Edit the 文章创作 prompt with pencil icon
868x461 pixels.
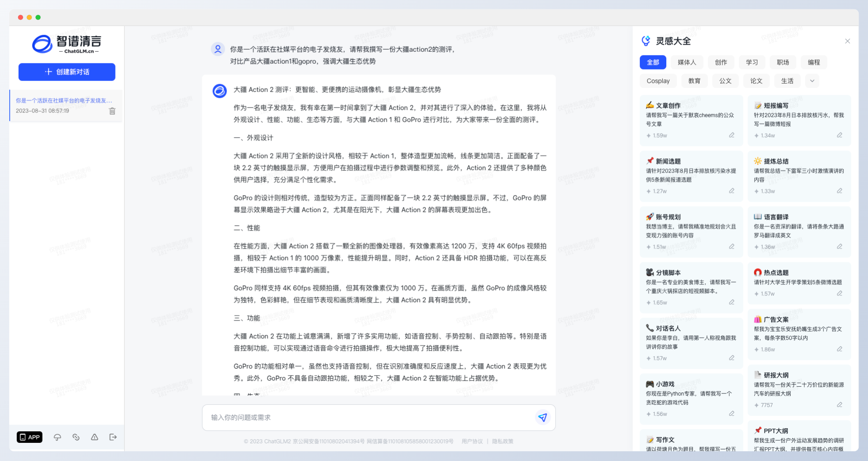(732, 135)
